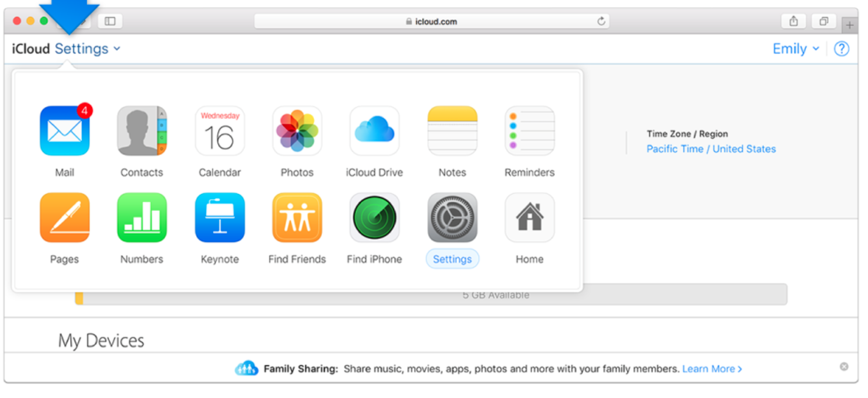This screenshot has height=398, width=868.
Task: Reload the page in Safari
Action: pos(601,22)
